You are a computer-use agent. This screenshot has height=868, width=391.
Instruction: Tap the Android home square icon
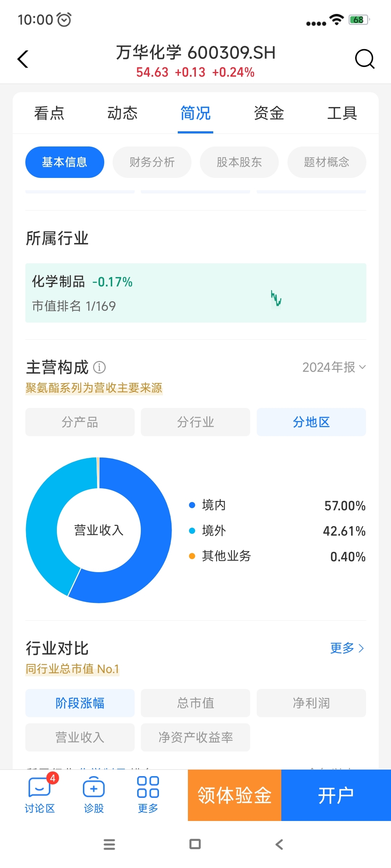195,844
